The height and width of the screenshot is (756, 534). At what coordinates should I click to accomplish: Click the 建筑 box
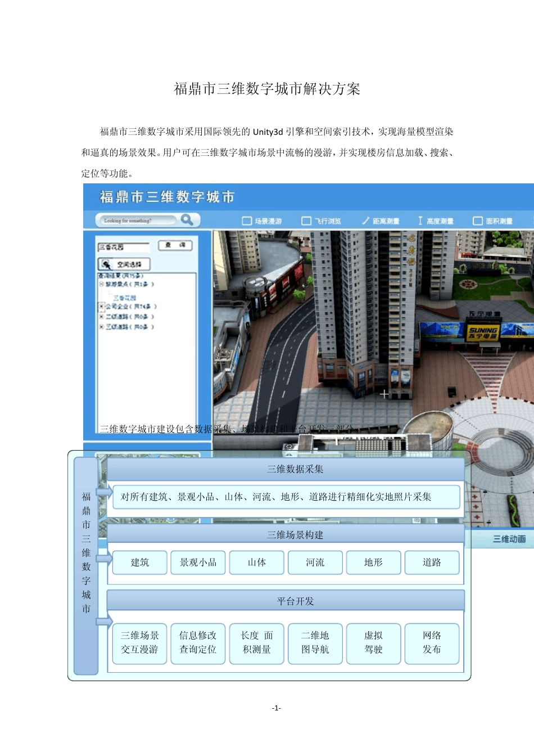pyautogui.click(x=140, y=562)
